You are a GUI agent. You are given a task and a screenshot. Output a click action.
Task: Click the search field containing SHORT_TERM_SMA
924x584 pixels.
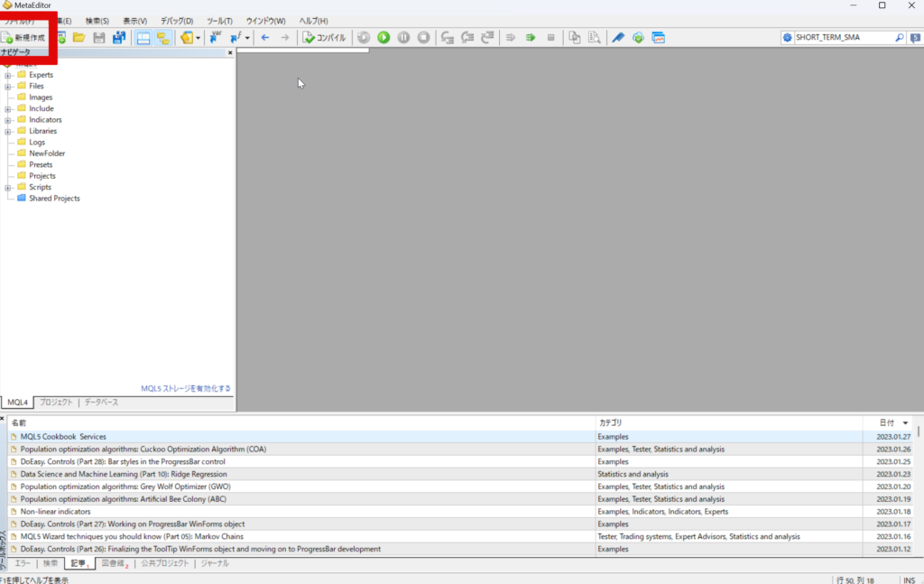point(844,37)
